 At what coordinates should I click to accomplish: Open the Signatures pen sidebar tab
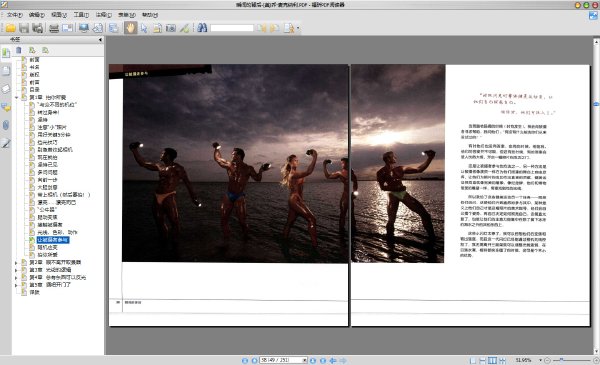pyautogui.click(x=6, y=143)
